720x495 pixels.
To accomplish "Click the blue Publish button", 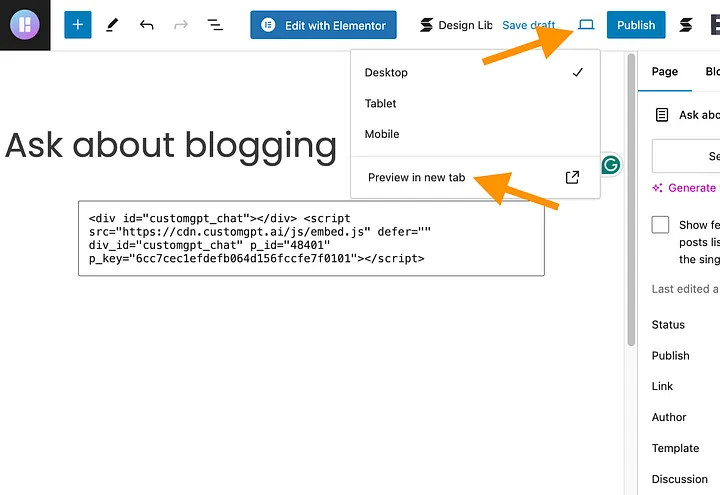I will click(x=636, y=25).
